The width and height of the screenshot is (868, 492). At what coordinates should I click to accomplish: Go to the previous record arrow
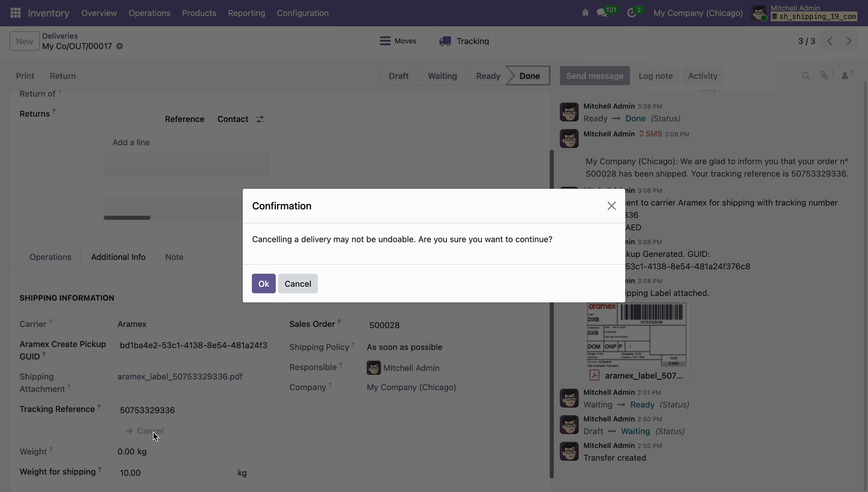830,41
